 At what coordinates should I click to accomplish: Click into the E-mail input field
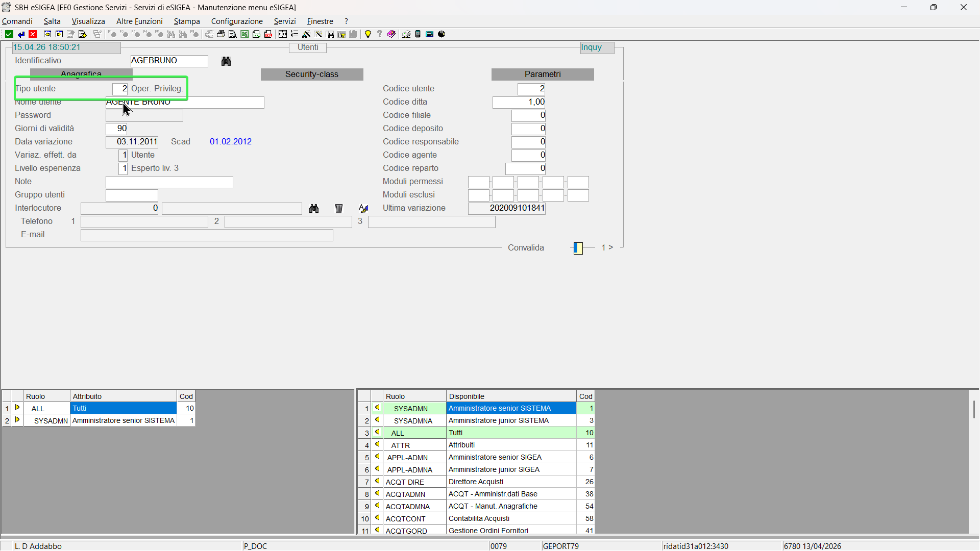point(207,235)
